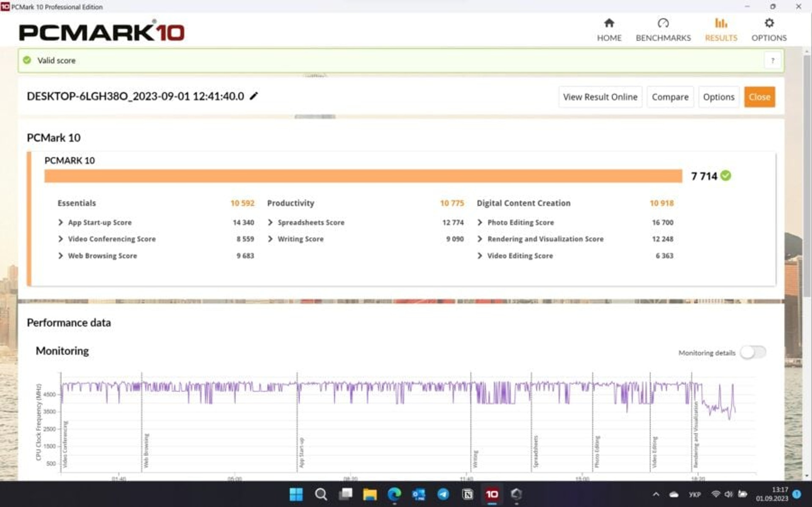Click the RESULTS bar chart icon
This screenshot has width=812, height=507.
click(721, 23)
